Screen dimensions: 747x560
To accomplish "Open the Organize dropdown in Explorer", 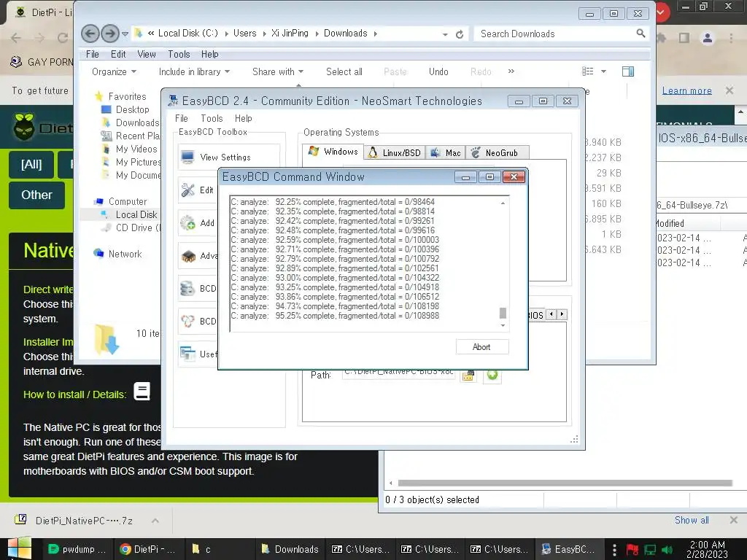I will click(x=114, y=72).
